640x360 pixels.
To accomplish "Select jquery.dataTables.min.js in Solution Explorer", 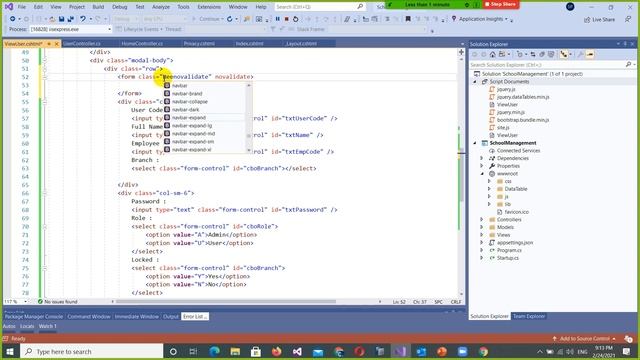I will 523,97.
